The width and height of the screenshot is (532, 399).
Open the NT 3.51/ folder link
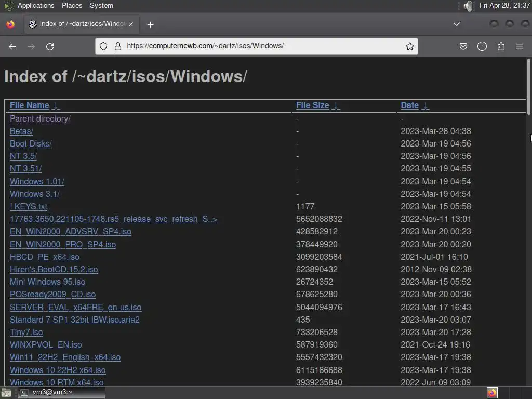pyautogui.click(x=25, y=169)
